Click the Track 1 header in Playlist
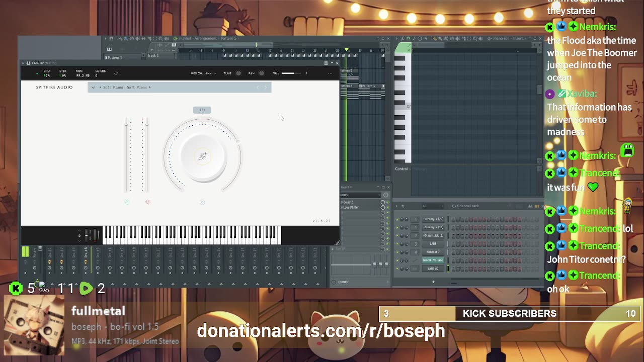 153,56
